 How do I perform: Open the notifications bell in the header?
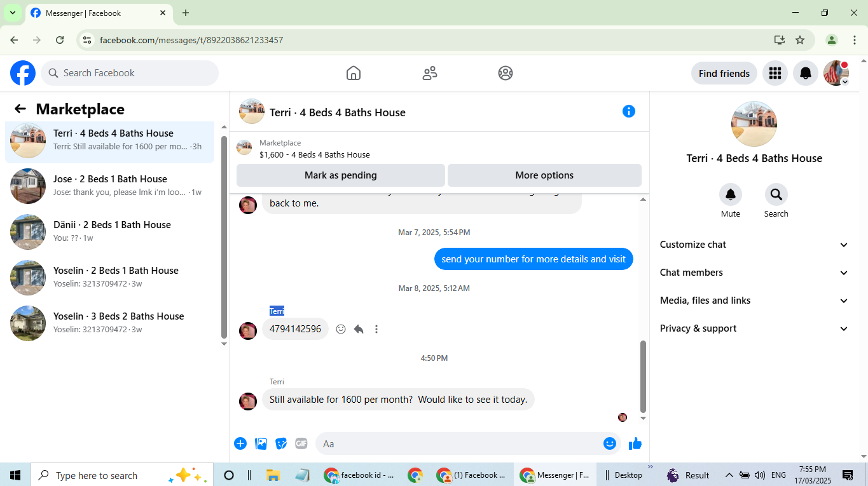pyautogui.click(x=806, y=73)
